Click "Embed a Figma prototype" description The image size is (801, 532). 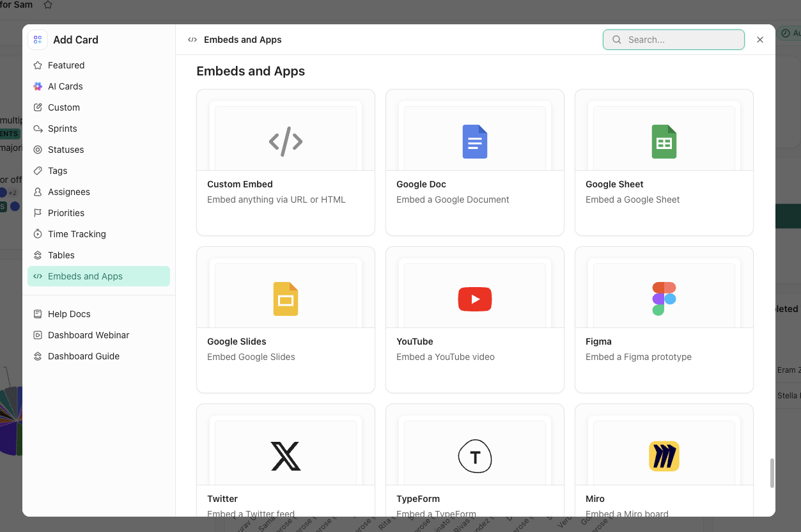pos(639,357)
